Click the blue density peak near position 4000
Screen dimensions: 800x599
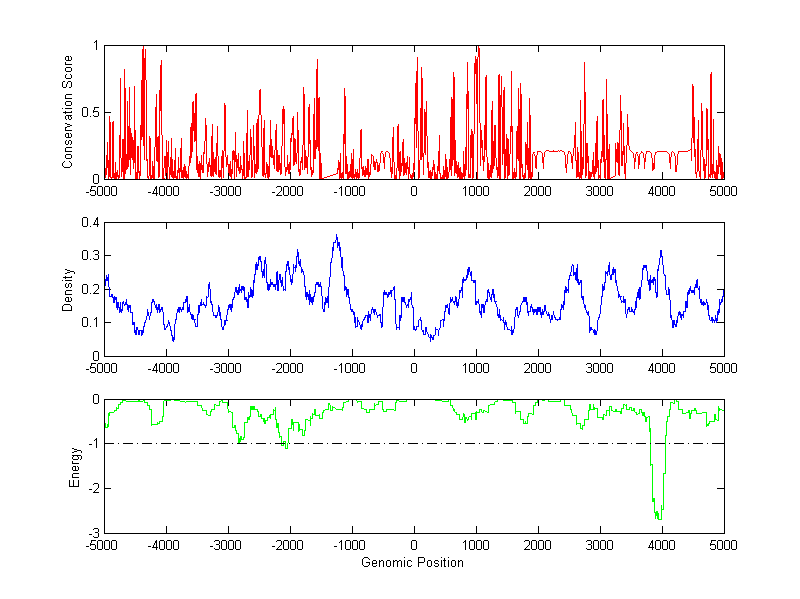661,252
